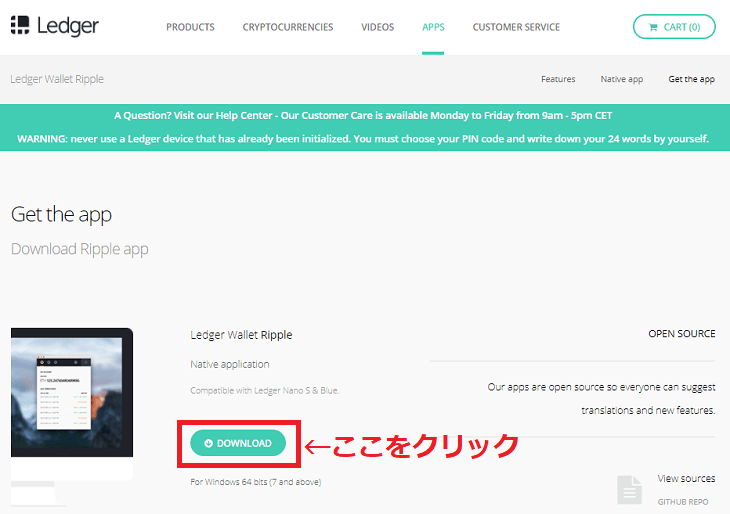Open the View sources link
The width and height of the screenshot is (730, 514).
686,478
